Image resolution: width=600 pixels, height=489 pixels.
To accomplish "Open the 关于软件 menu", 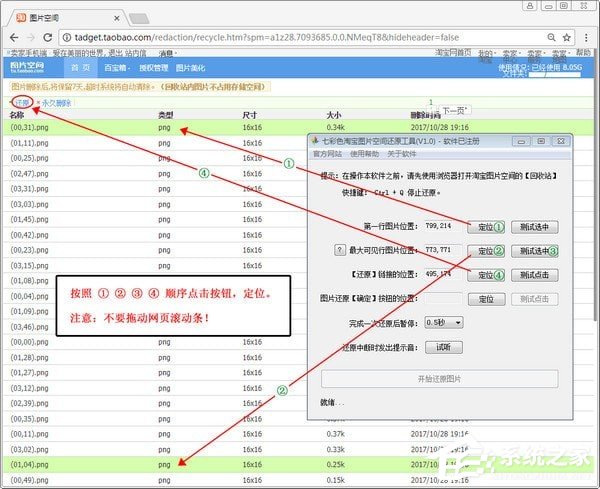I will pyautogui.click(x=401, y=154).
